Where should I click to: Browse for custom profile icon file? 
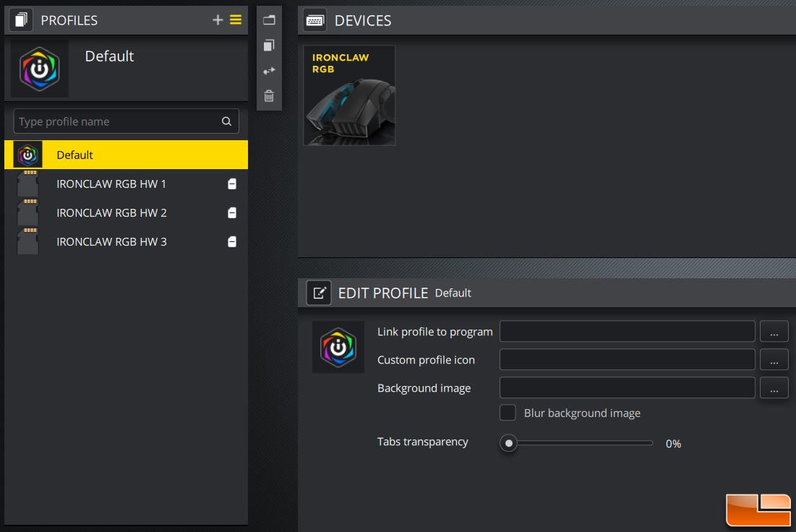click(x=774, y=360)
